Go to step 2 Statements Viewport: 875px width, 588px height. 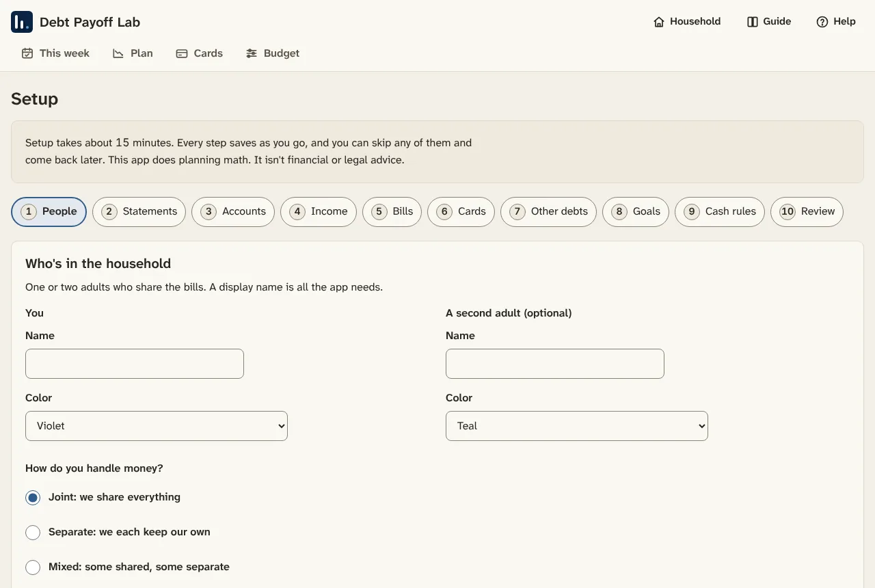(139, 212)
